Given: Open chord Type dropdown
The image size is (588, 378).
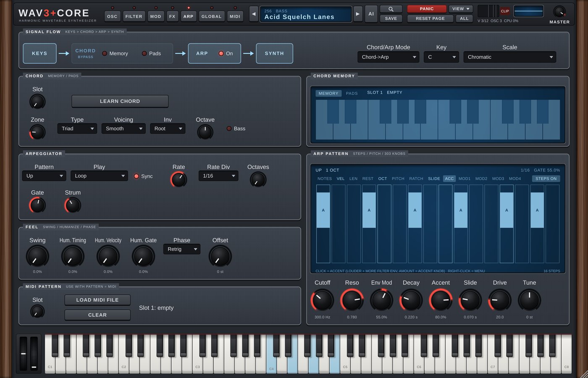Looking at the screenshot, I should (77, 129).
